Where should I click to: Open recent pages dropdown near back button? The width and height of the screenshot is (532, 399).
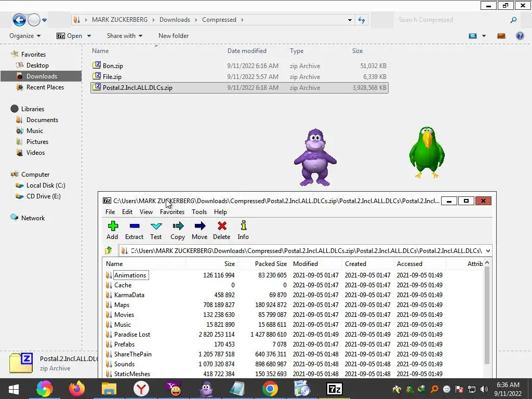45,20
